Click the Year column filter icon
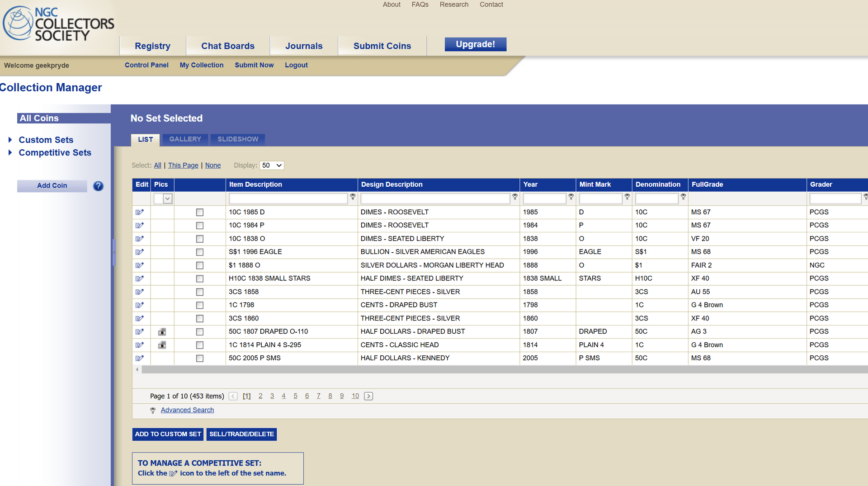Image resolution: width=868 pixels, height=486 pixels. 571,197
